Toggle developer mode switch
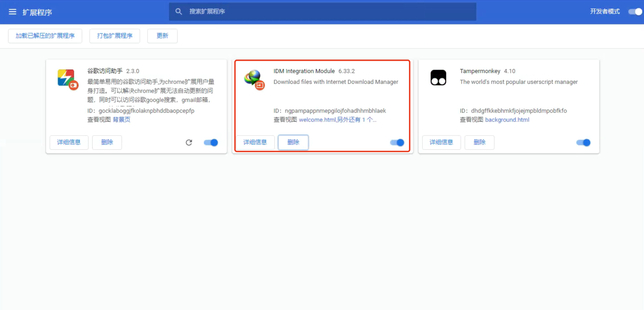The height and width of the screenshot is (310, 644). (635, 12)
